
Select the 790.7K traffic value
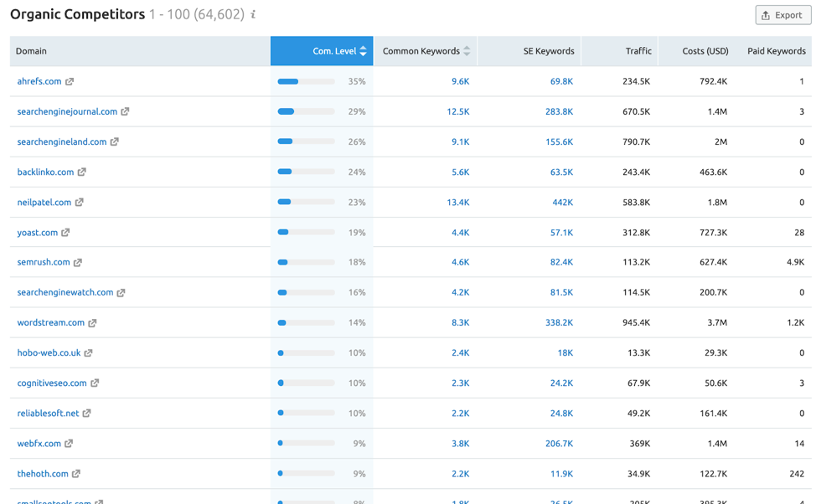tap(636, 141)
